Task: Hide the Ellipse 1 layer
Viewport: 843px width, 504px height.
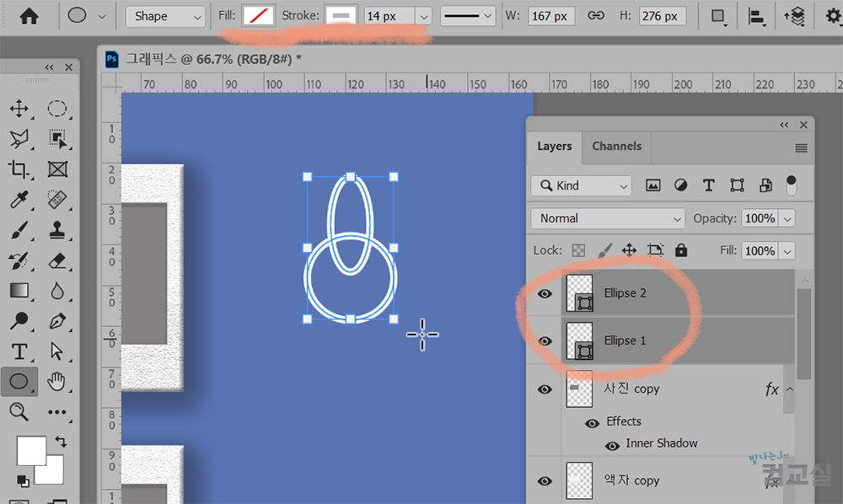Action: tap(545, 341)
